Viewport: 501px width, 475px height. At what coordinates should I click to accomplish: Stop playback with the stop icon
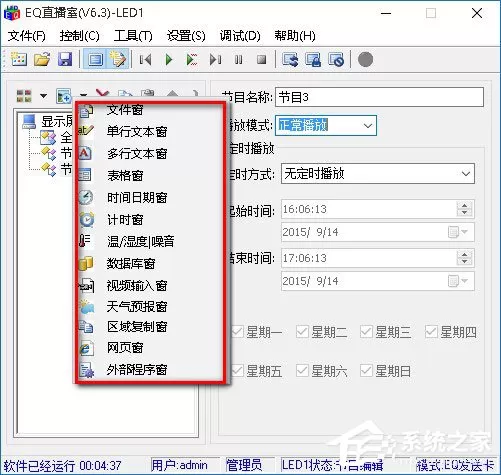coord(262,60)
